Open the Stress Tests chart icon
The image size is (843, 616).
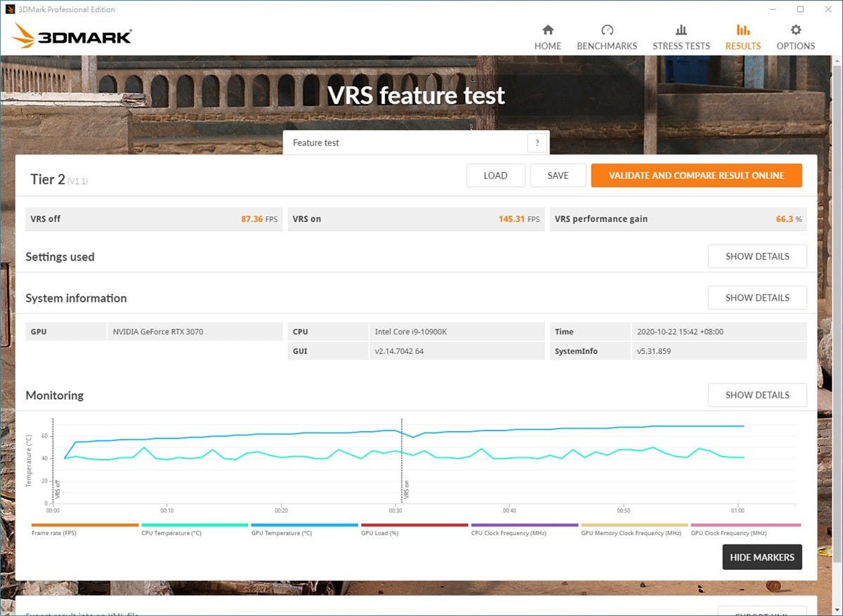click(681, 30)
